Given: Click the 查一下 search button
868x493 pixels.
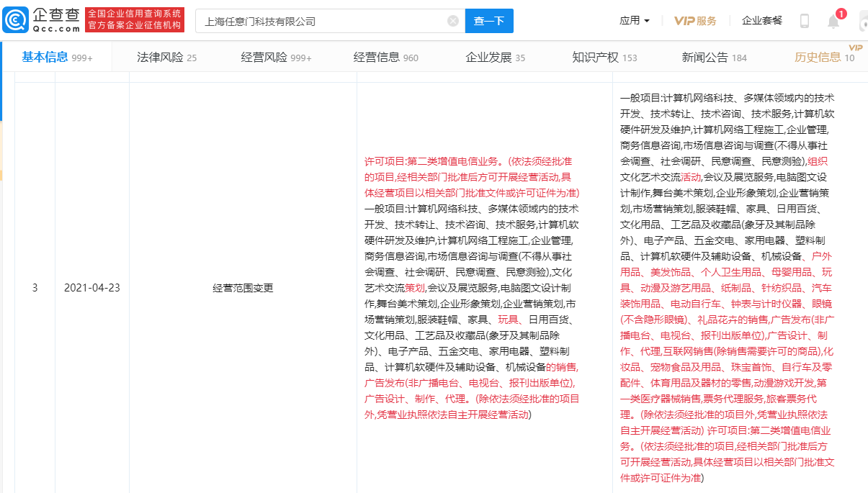Looking at the screenshot, I should (489, 21).
